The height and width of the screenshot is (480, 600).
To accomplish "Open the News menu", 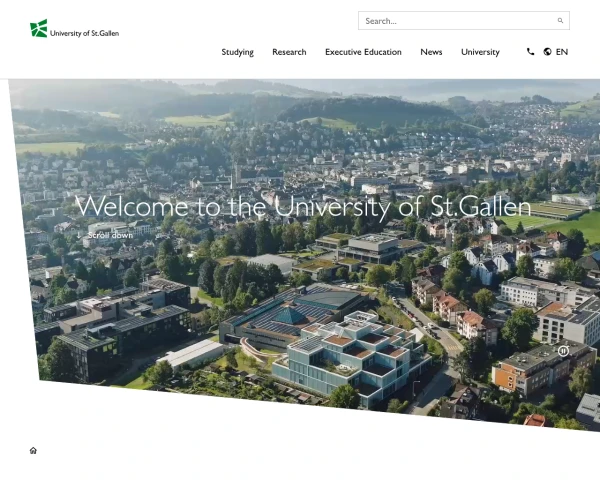I will (431, 52).
